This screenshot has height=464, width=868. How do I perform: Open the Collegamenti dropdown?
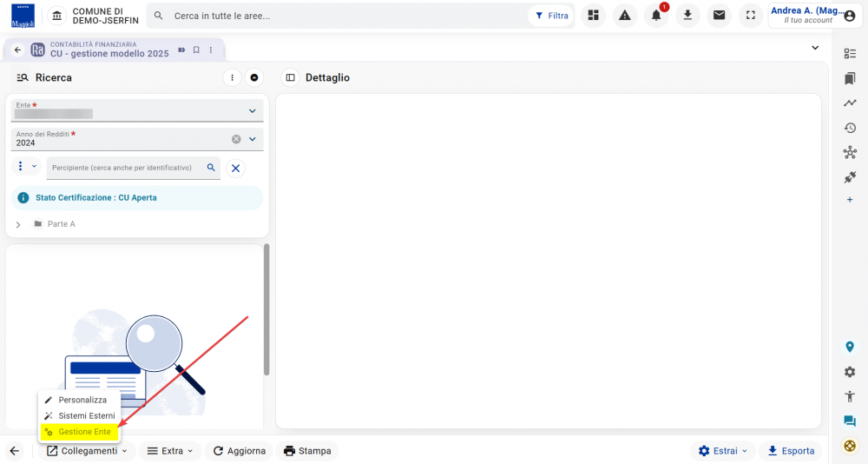(88, 451)
